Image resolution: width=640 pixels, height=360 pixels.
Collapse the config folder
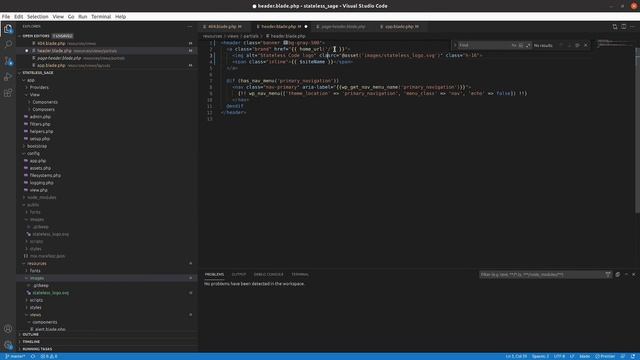click(x=33, y=153)
